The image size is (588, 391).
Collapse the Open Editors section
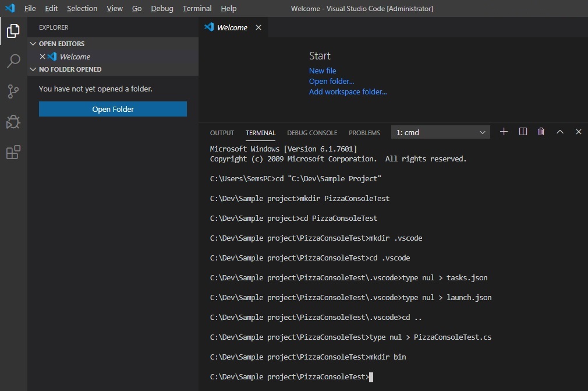pos(33,44)
